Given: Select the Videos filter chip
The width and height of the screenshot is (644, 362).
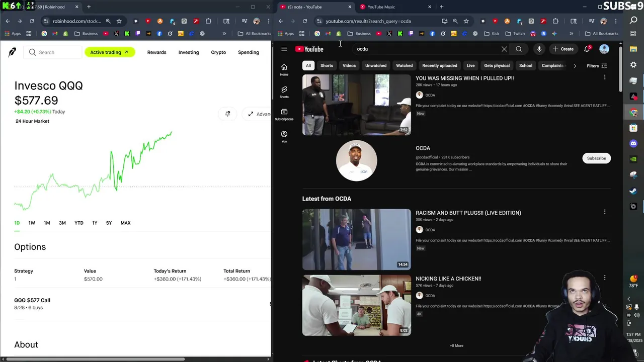Looking at the screenshot, I should coord(349,66).
